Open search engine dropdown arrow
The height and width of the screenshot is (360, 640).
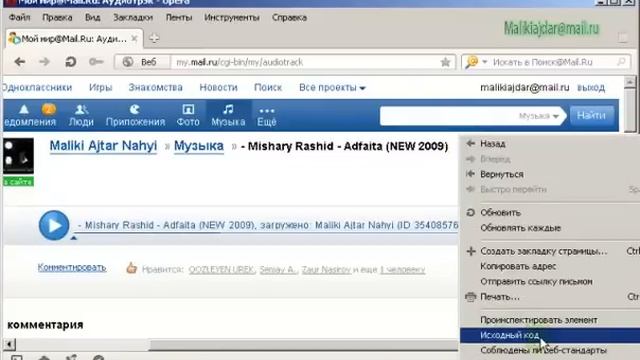[484, 62]
